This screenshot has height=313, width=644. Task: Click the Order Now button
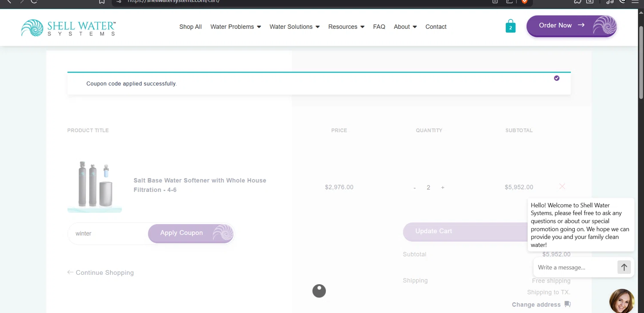571,26
